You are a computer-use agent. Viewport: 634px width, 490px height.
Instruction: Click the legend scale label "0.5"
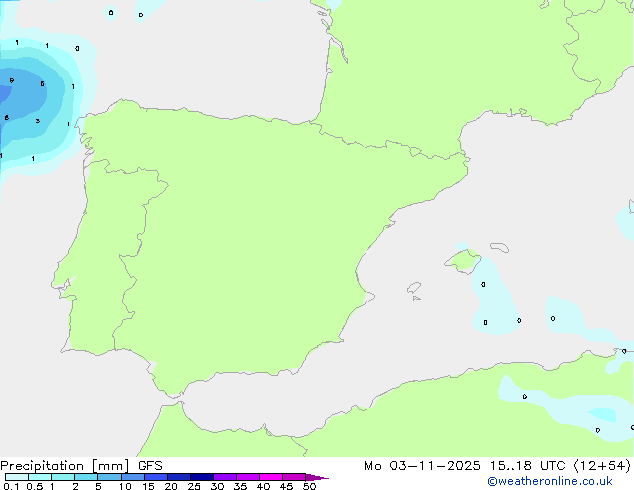point(35,486)
